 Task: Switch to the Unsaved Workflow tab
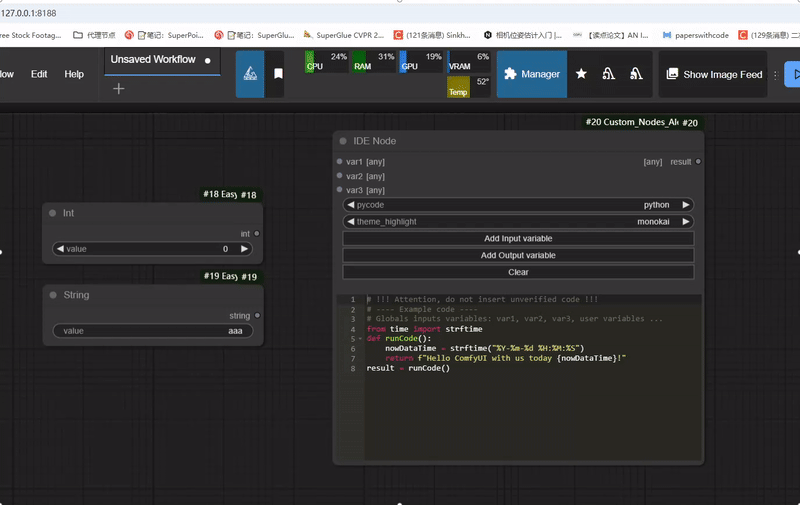(153, 60)
